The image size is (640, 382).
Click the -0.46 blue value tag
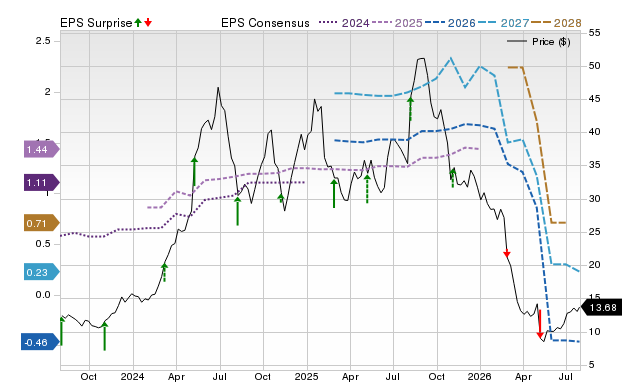click(40, 342)
